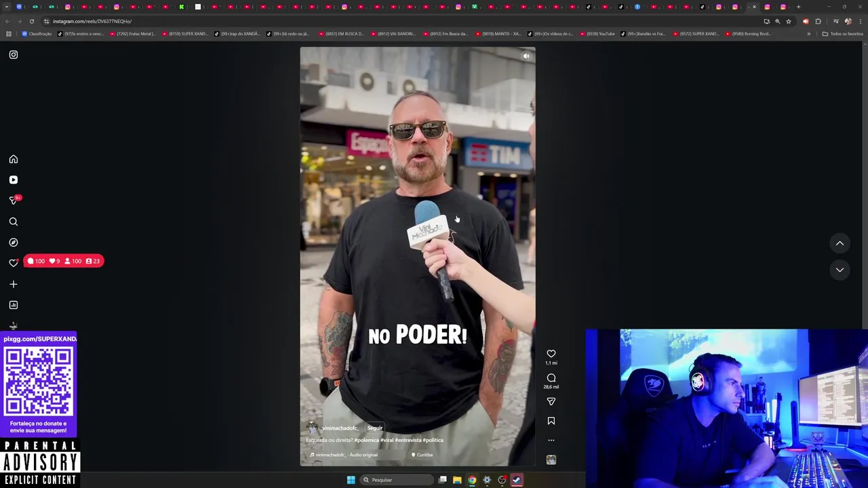Open a new browser tab plus
The height and width of the screenshot is (488, 868).
[798, 7]
